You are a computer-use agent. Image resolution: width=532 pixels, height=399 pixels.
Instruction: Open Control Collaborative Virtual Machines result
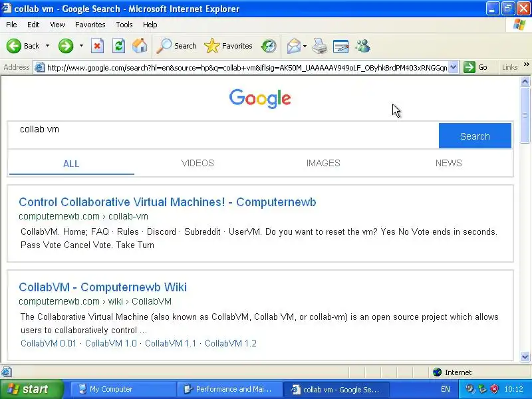168,202
